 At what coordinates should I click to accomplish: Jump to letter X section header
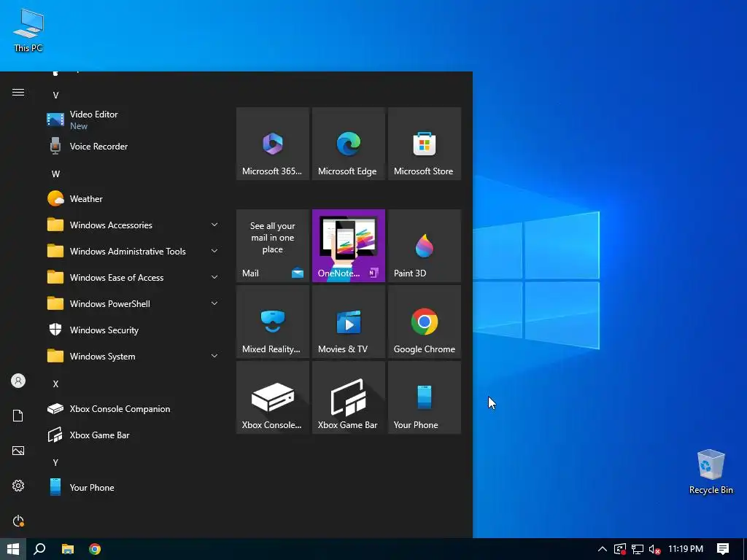pyautogui.click(x=55, y=384)
